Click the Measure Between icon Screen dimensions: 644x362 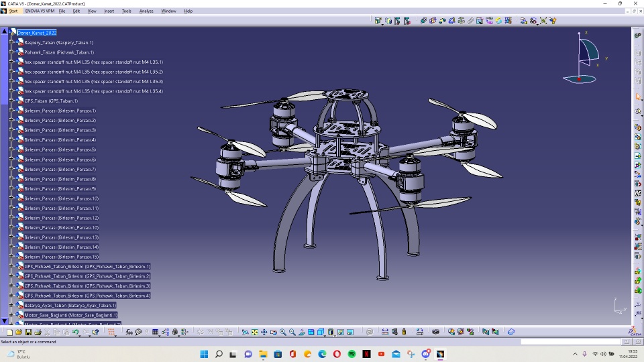(x=385, y=332)
